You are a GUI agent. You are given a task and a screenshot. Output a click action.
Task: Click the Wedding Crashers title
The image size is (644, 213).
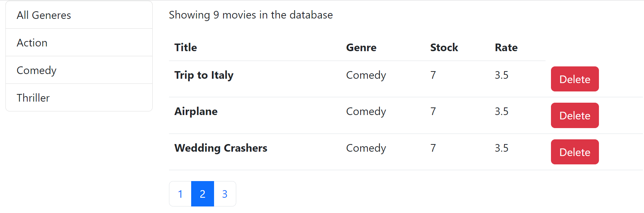[x=221, y=148]
